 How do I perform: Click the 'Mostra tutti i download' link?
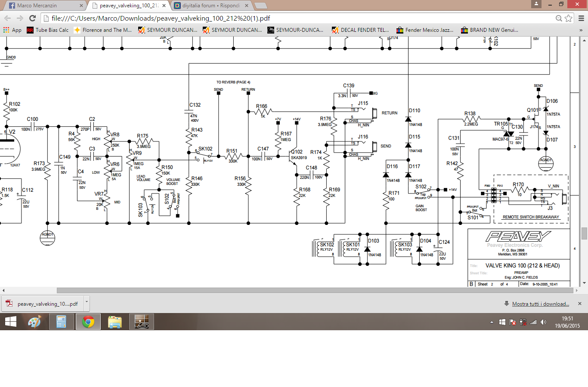click(x=540, y=304)
